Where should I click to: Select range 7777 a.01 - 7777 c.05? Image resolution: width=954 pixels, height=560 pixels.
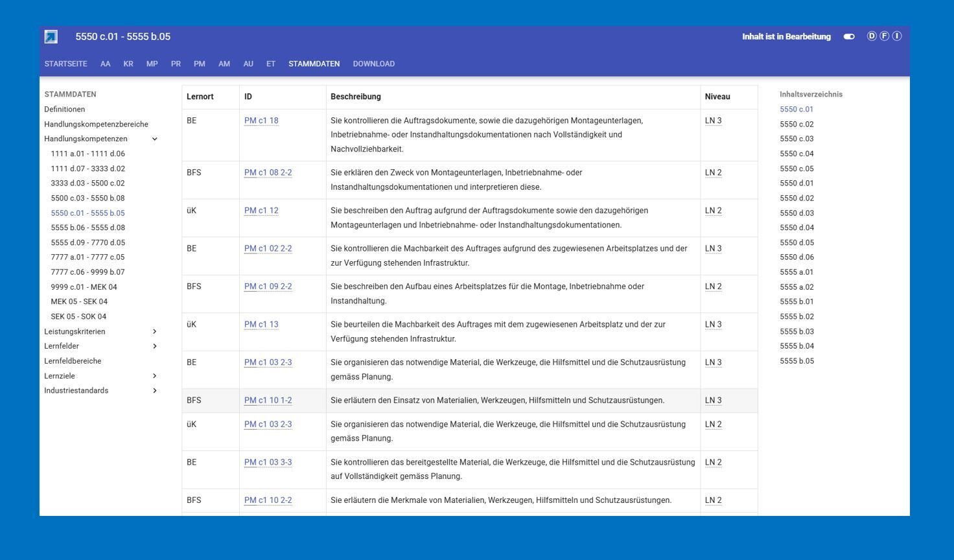[87, 257]
